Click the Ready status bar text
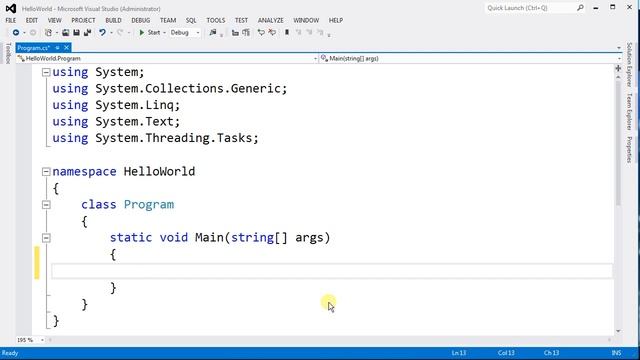Image resolution: width=640 pixels, height=360 pixels. point(10,353)
